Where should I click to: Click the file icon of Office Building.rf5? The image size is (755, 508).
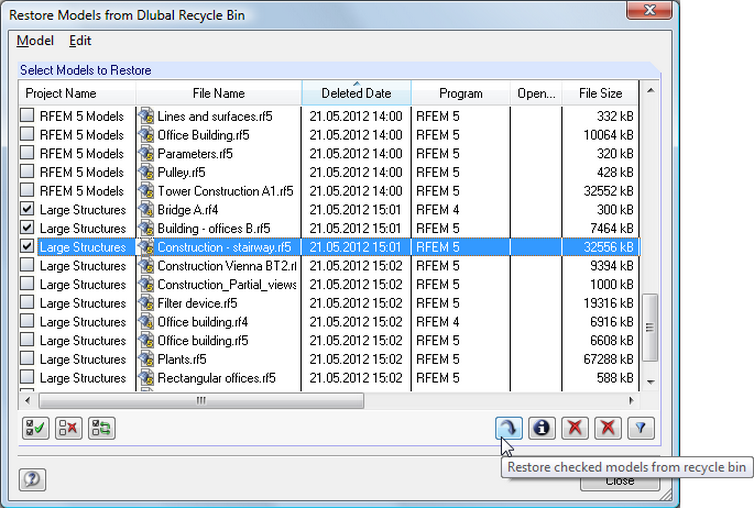146,135
